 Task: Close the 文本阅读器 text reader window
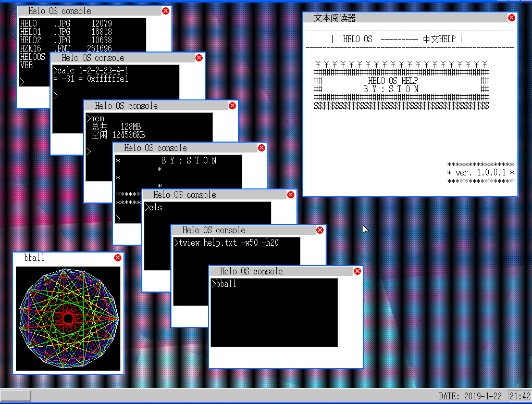click(x=511, y=18)
